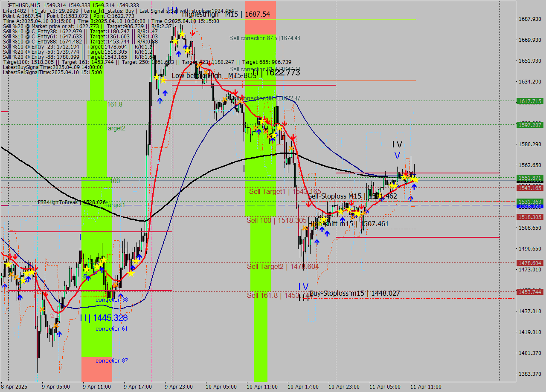The height and width of the screenshot is (392, 546).
Task: Click the blue up arrow under the 9 Apr 23:00 candles
Action: click(178, 54)
